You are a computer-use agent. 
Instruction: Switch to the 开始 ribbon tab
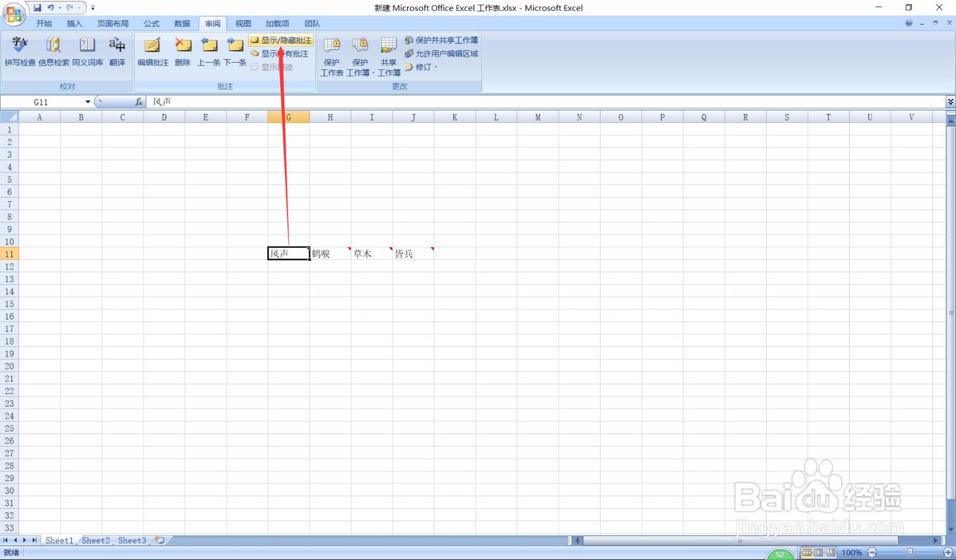coord(44,23)
